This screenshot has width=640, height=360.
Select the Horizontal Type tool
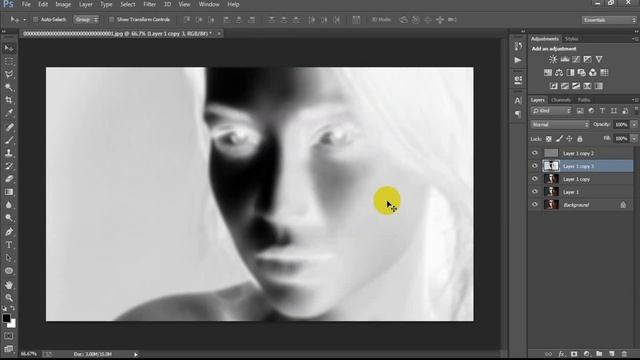[9, 245]
